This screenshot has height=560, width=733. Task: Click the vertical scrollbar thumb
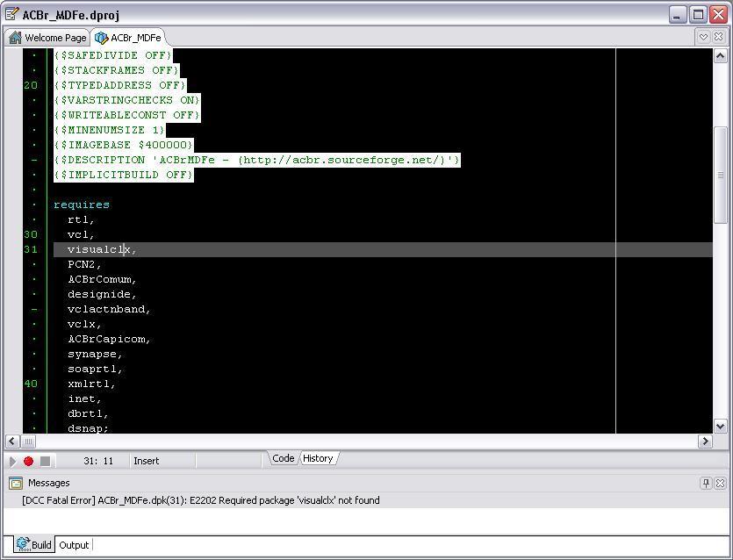721,176
